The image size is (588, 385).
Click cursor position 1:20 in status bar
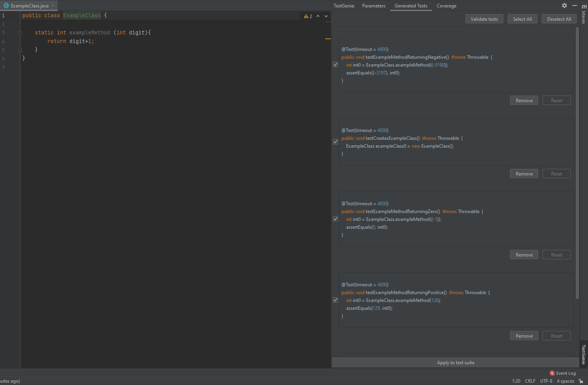516,381
